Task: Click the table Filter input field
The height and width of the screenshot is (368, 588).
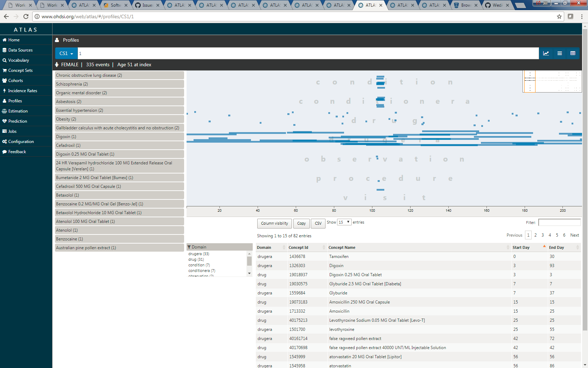Action: pos(559,223)
